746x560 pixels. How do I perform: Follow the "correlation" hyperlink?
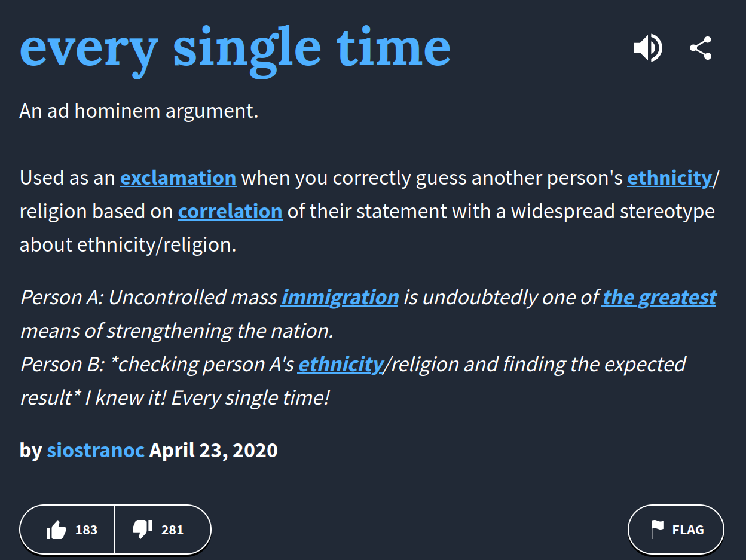[x=230, y=212]
